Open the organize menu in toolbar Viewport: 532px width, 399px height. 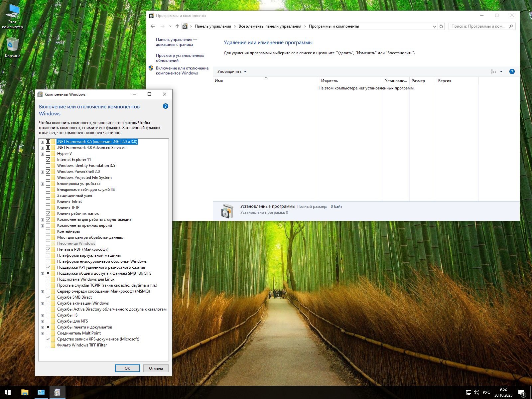232,71
